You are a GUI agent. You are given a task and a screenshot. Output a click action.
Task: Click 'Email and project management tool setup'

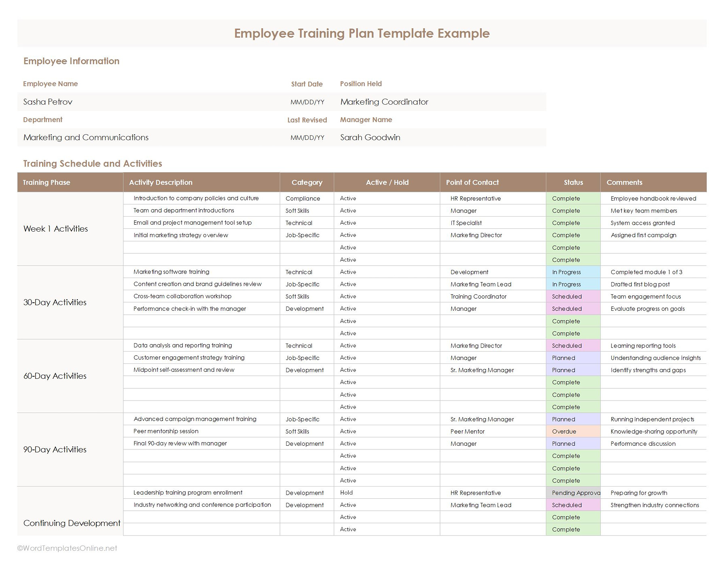click(x=193, y=223)
